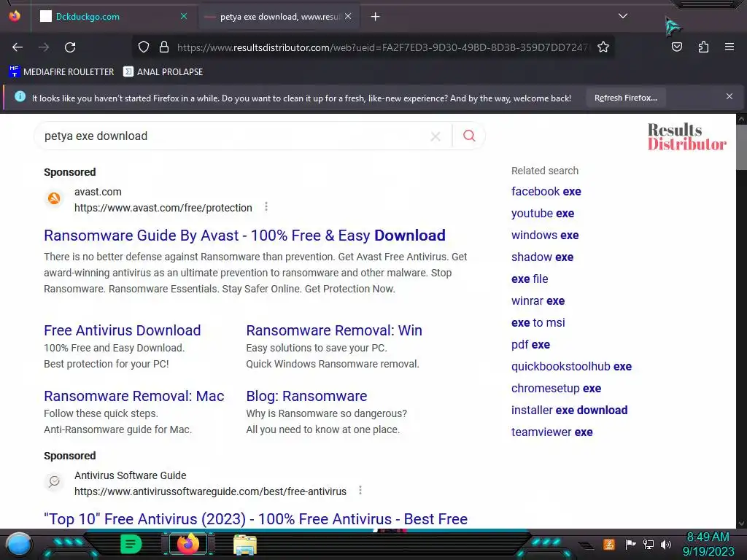747x560 pixels.
Task: Click the padlock site info icon
Action: (x=164, y=47)
